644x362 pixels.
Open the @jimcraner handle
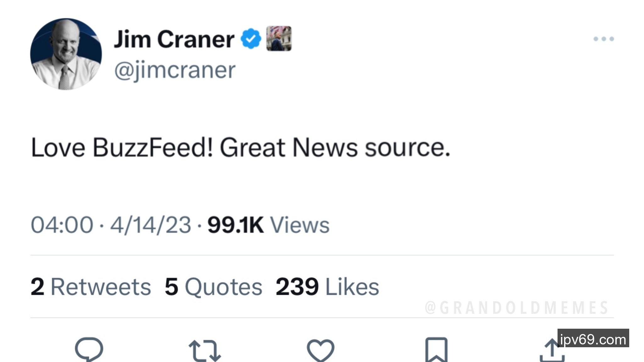pos(175,70)
